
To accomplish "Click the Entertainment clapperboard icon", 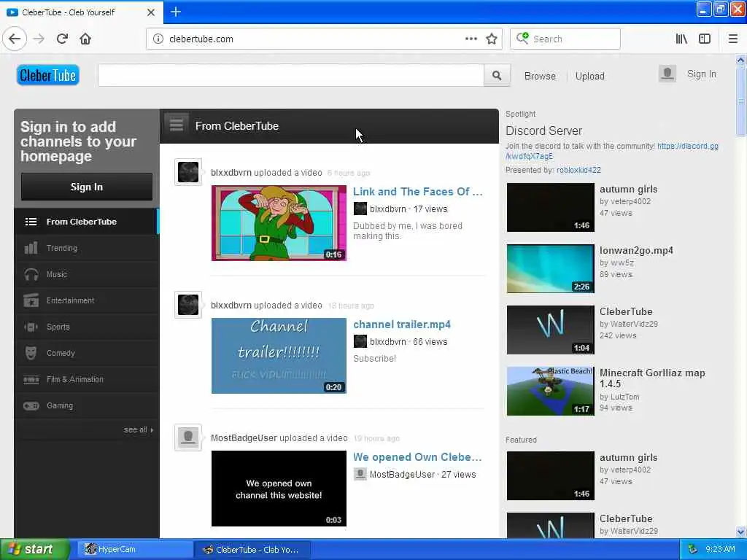I will [x=31, y=300].
